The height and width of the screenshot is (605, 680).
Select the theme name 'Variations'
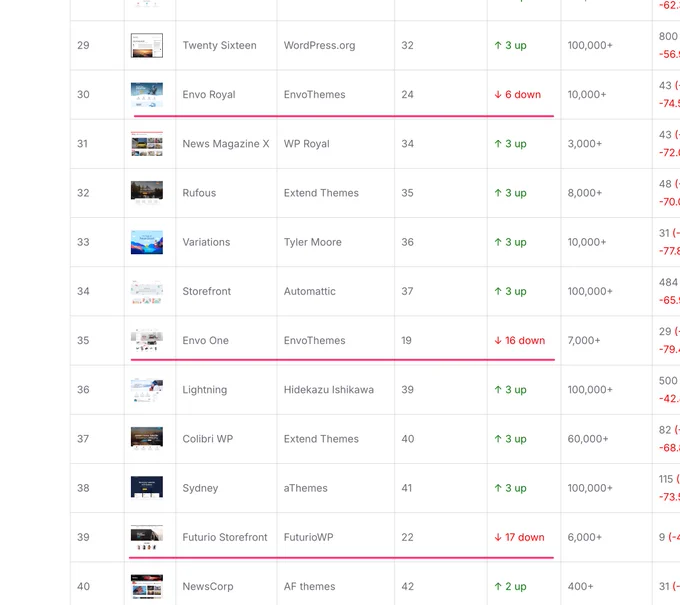[206, 242]
